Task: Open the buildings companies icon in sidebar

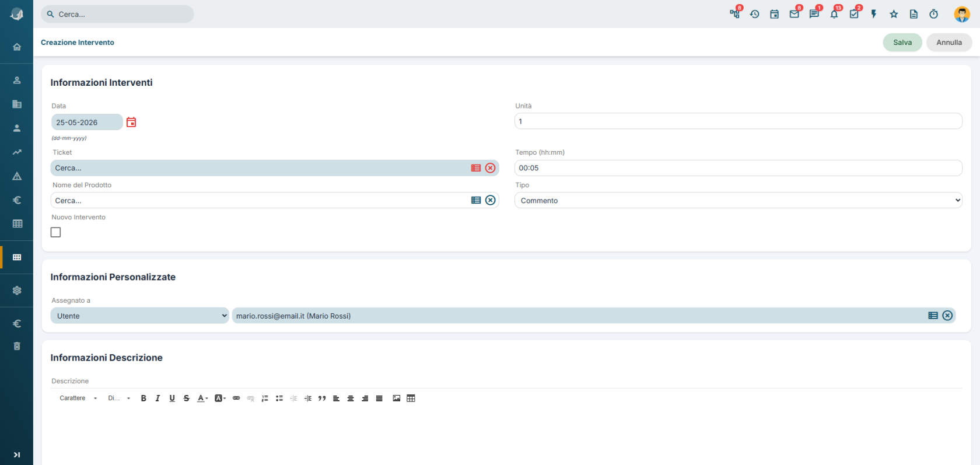Action: (17, 104)
